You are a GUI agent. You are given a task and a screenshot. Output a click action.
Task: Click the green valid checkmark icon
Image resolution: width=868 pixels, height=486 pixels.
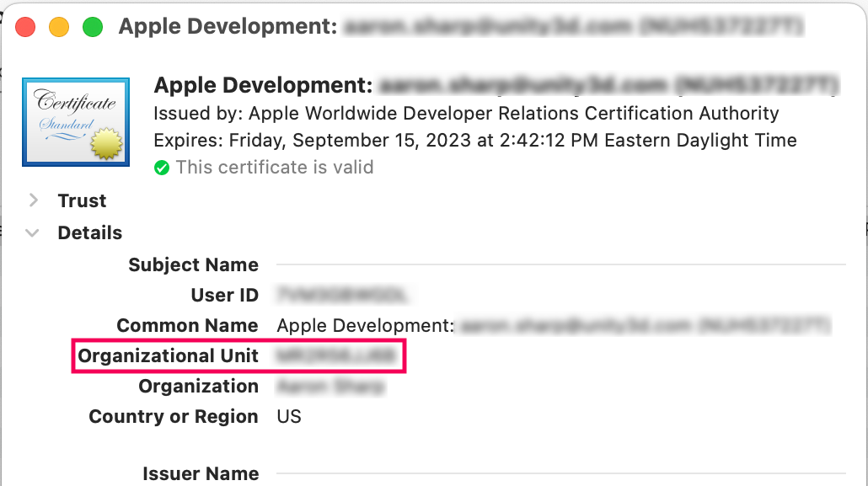162,168
